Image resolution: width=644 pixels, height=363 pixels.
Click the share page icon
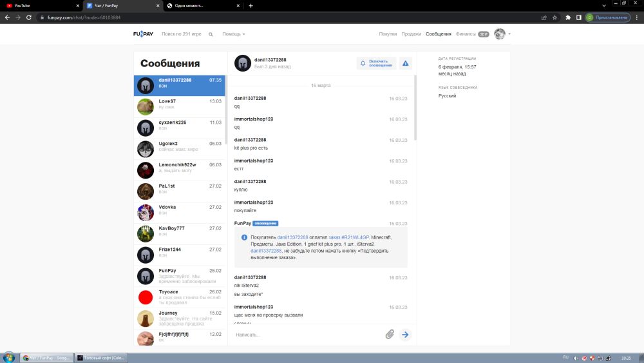tap(544, 17)
